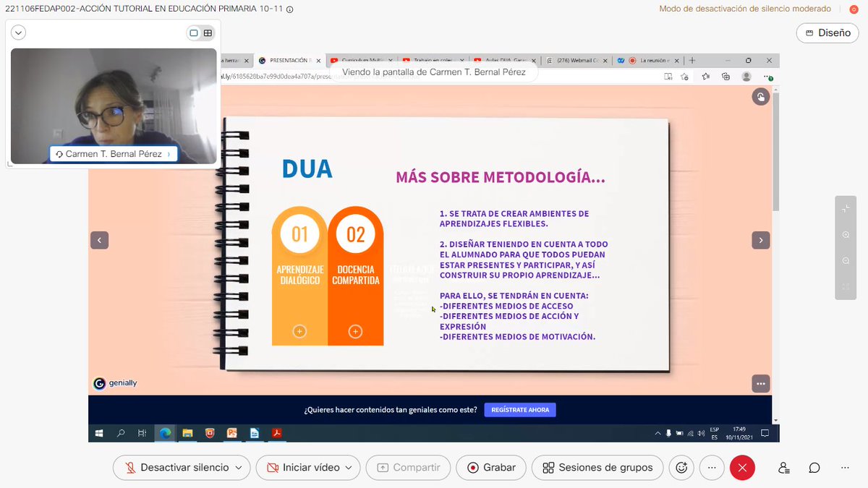
Task: Click the browser profile avatar icon
Action: tap(746, 77)
